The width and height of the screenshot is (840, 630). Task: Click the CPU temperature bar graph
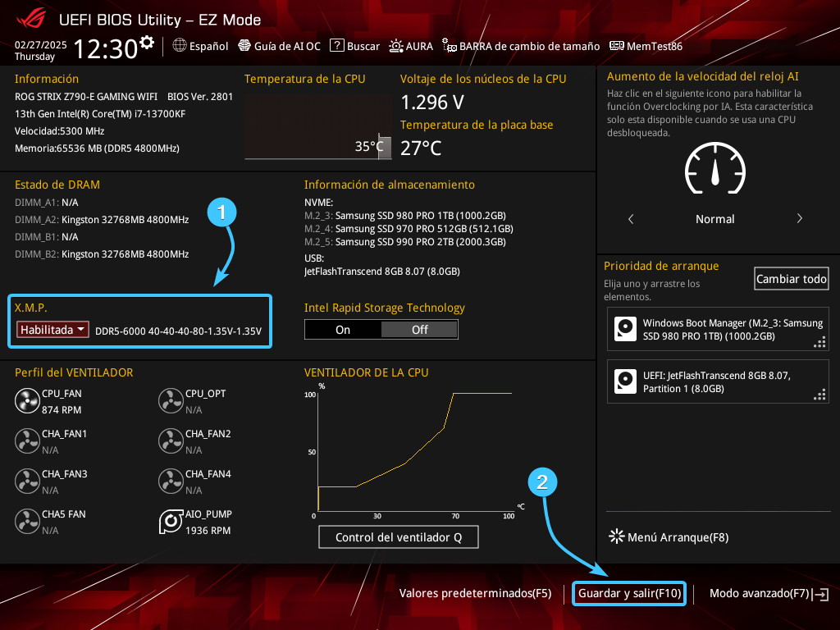tap(318, 127)
